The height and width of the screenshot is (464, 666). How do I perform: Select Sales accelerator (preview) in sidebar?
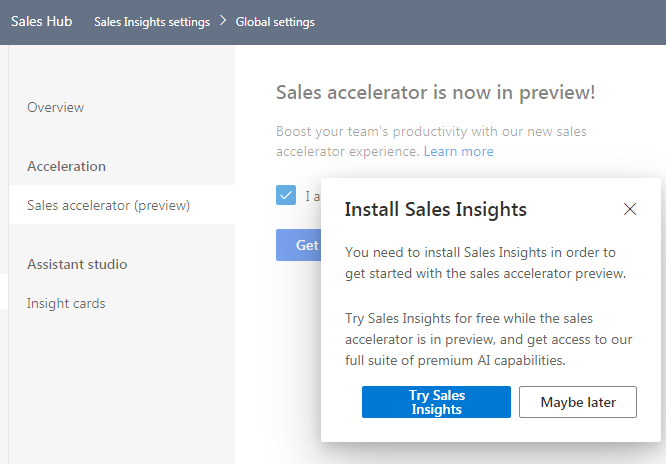[122, 205]
